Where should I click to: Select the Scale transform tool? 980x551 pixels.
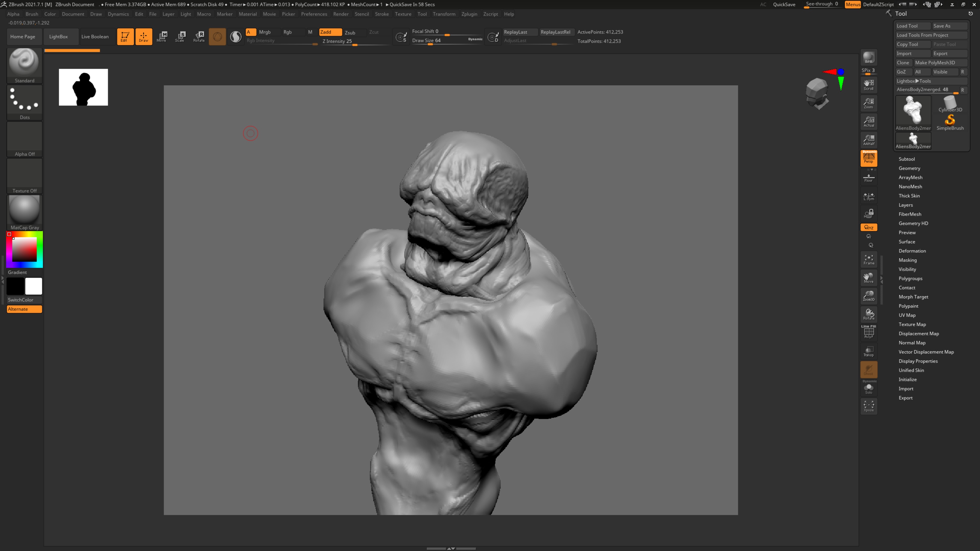[x=180, y=36]
